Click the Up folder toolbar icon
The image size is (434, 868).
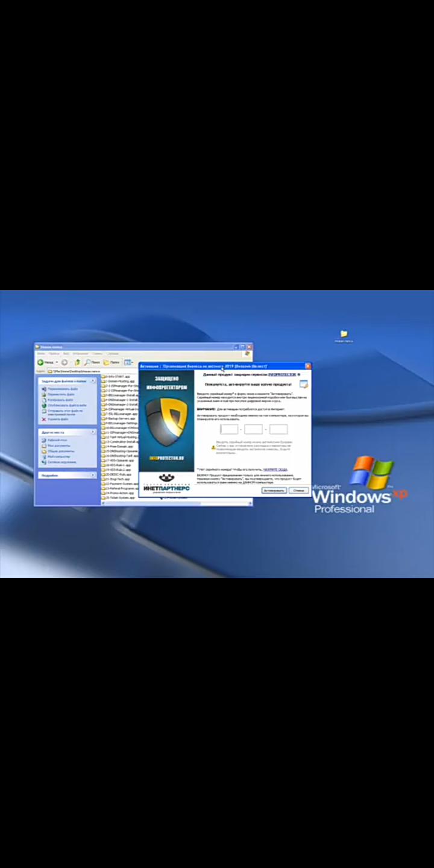click(77, 362)
